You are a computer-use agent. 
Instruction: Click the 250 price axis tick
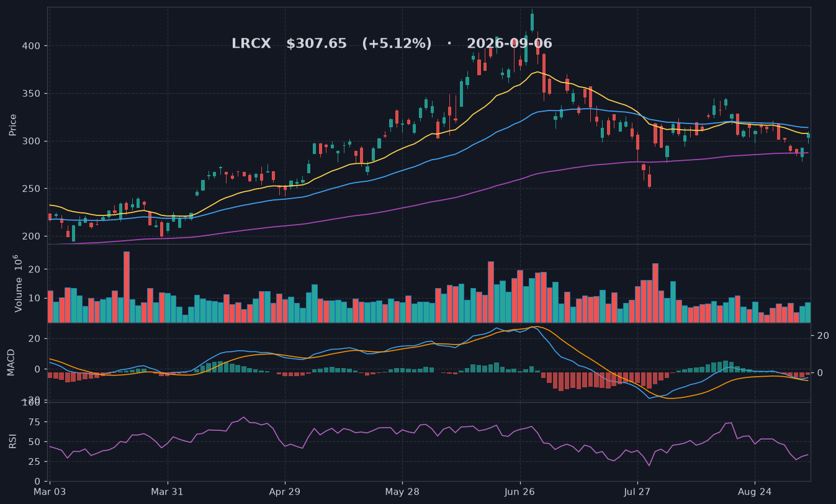point(32,189)
